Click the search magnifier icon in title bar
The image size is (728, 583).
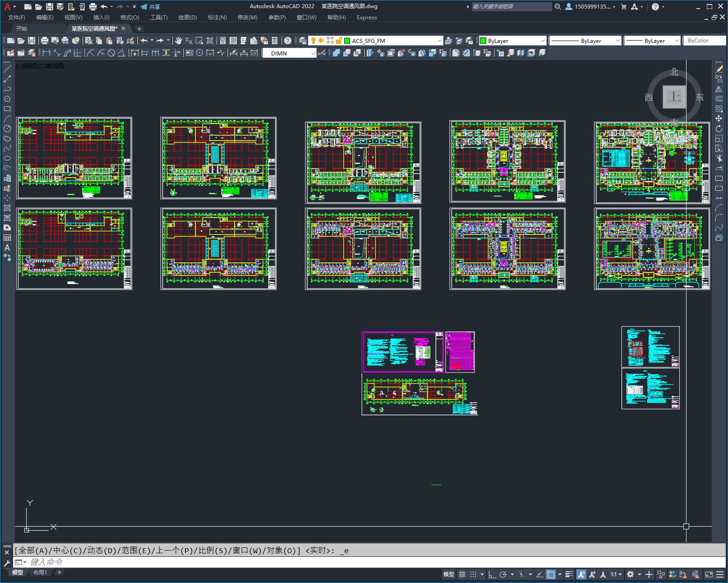[x=558, y=7]
